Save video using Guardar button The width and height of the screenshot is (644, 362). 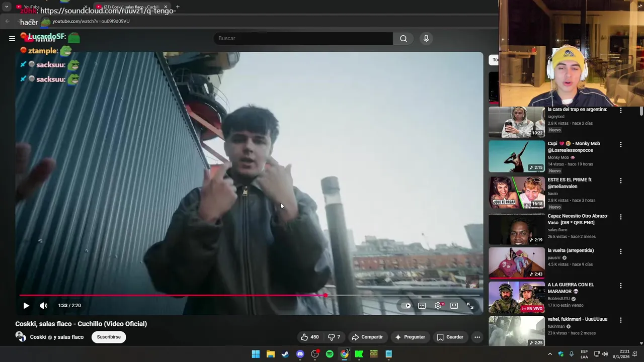pyautogui.click(x=450, y=337)
